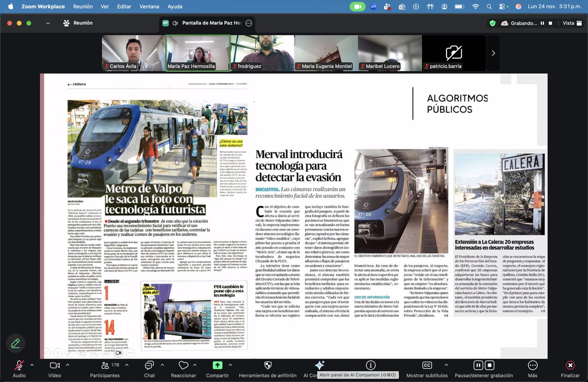The height and width of the screenshot is (382, 588).
Task: Open the Ventana menu
Action: pos(149,6)
